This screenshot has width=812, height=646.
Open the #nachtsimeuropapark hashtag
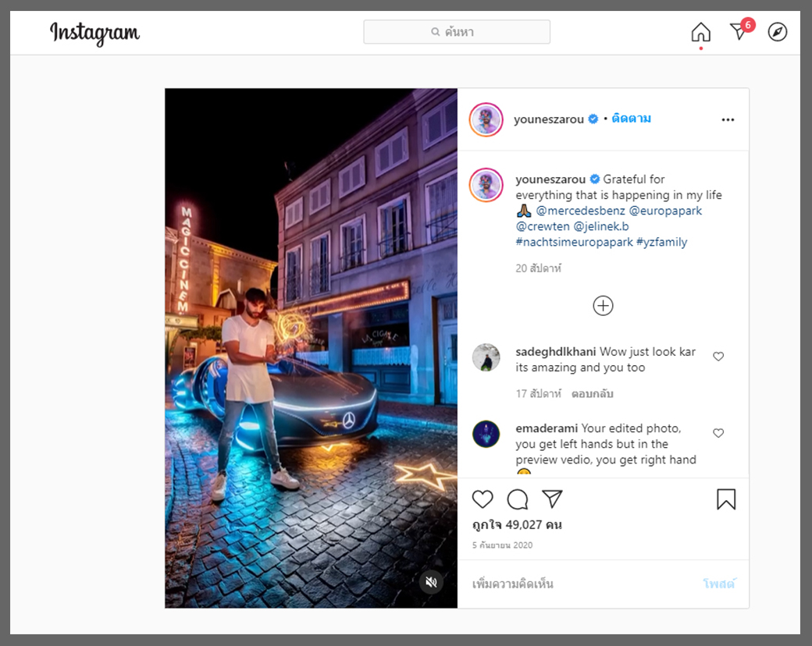click(x=575, y=242)
